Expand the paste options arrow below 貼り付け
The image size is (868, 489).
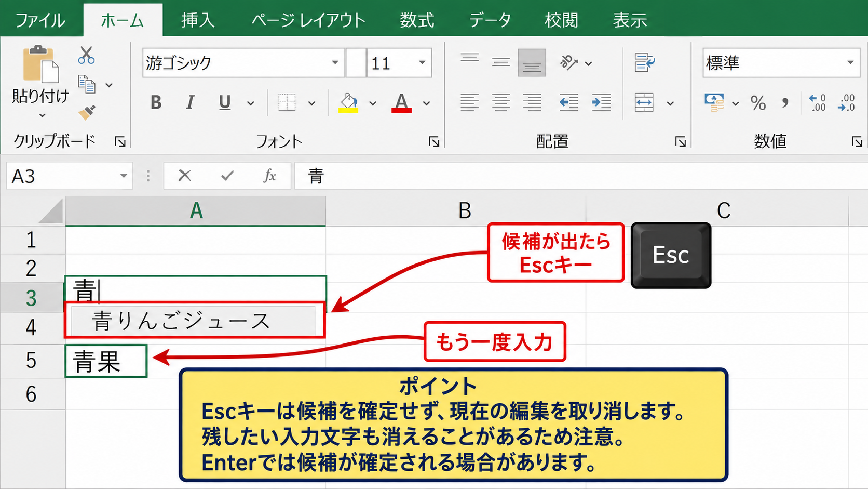click(x=42, y=115)
